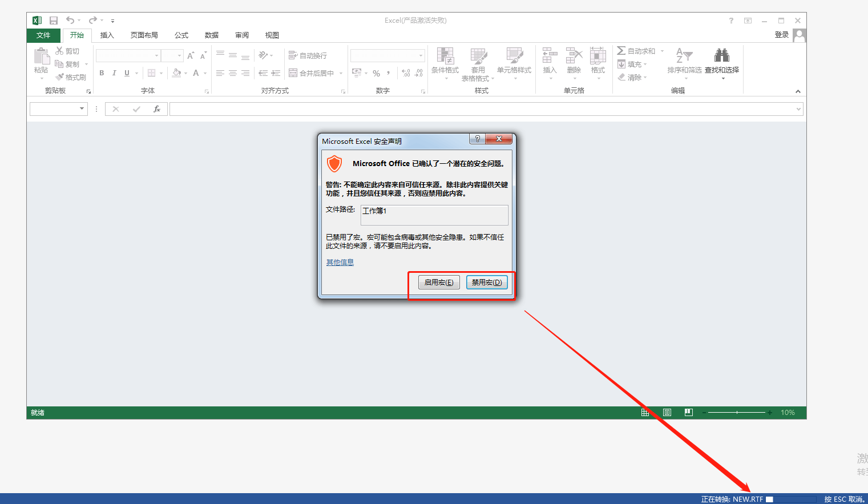
Task: Open the font size dropdown
Action: [x=179, y=55]
